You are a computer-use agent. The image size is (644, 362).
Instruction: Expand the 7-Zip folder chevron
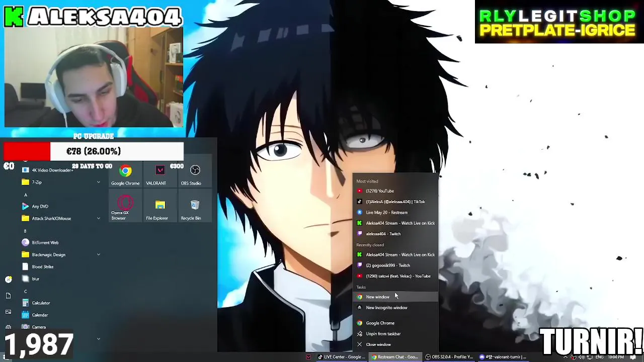pos(99,182)
